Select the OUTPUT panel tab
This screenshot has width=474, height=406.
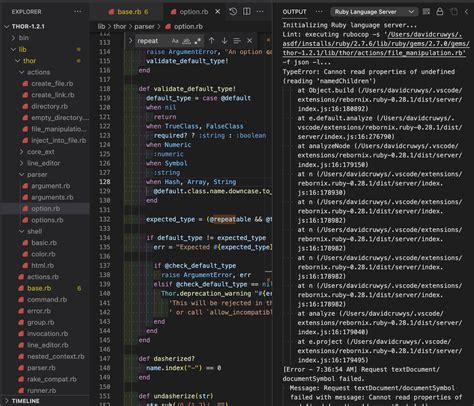(x=294, y=12)
